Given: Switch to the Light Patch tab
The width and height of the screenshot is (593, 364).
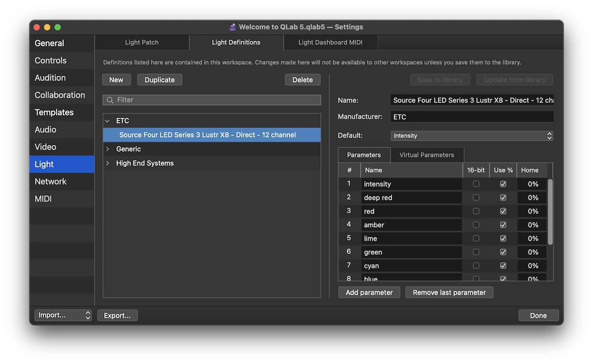Looking at the screenshot, I should 141,42.
